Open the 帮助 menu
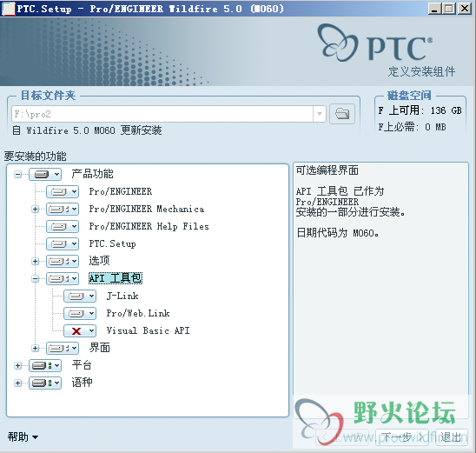Viewport: 476px width, 453px height. tap(23, 436)
